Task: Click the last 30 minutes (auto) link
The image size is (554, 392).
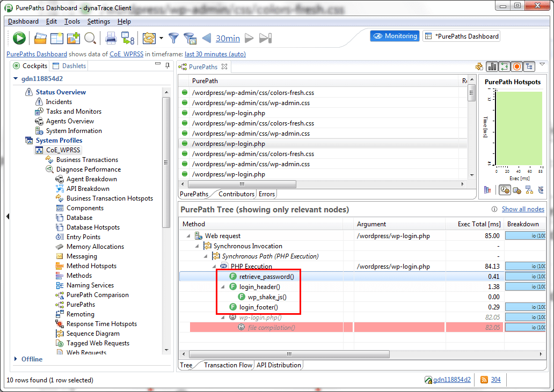Action: coord(215,54)
